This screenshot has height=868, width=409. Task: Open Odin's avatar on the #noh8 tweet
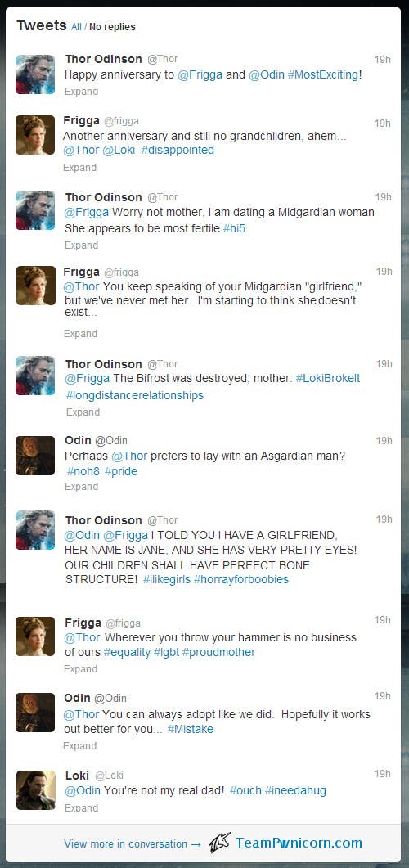35,456
